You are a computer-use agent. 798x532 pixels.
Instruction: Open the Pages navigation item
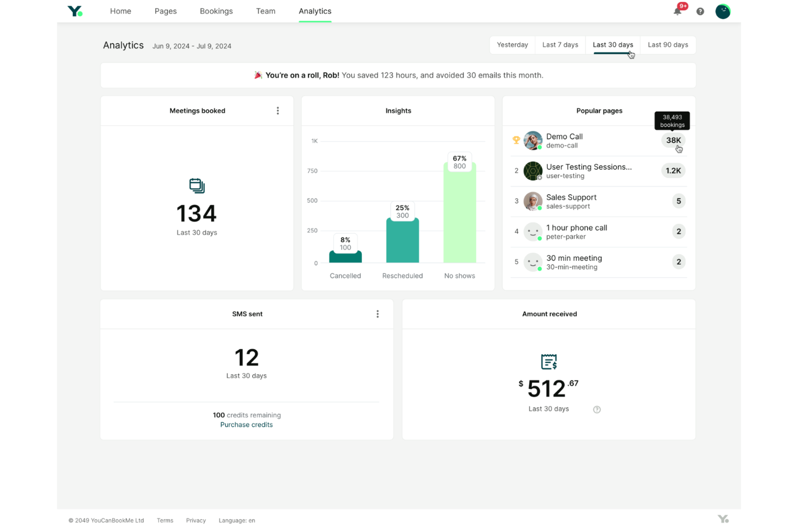click(x=166, y=11)
